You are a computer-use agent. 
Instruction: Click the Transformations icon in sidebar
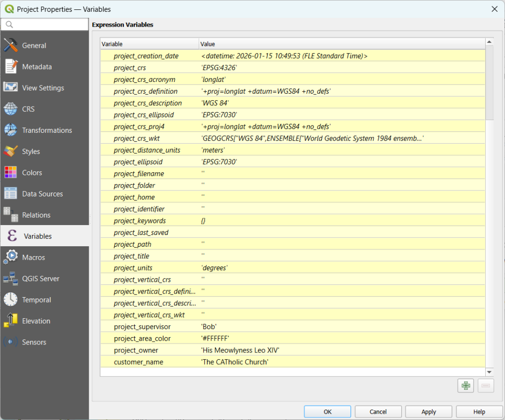coord(11,130)
